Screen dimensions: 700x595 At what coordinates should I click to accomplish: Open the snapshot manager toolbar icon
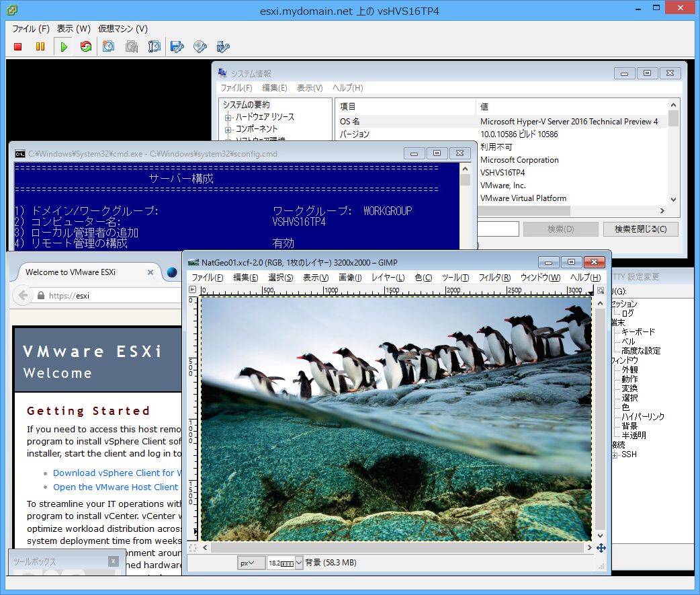[155, 46]
